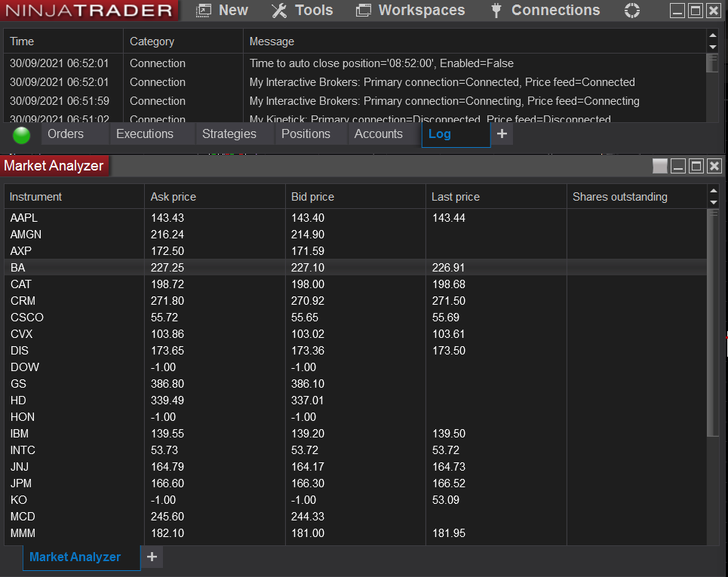Open the Connections menu
Screen dimensions: 728x577
[545, 11]
